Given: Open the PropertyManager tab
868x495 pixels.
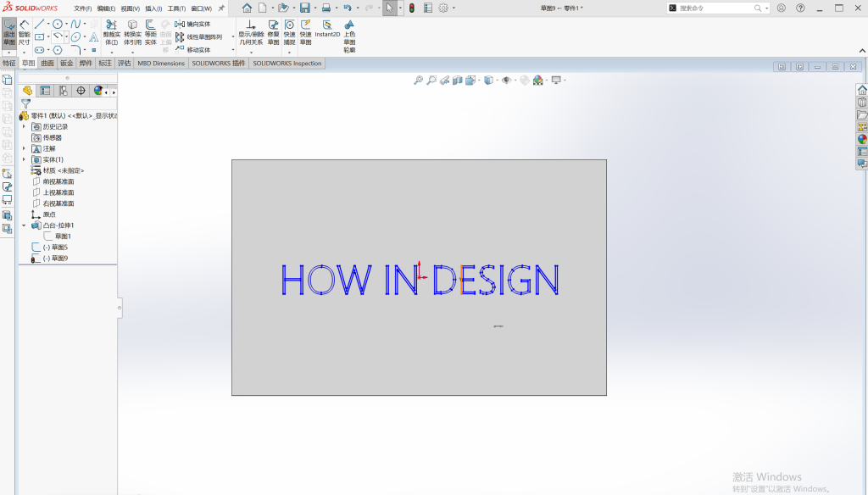Looking at the screenshot, I should point(46,91).
